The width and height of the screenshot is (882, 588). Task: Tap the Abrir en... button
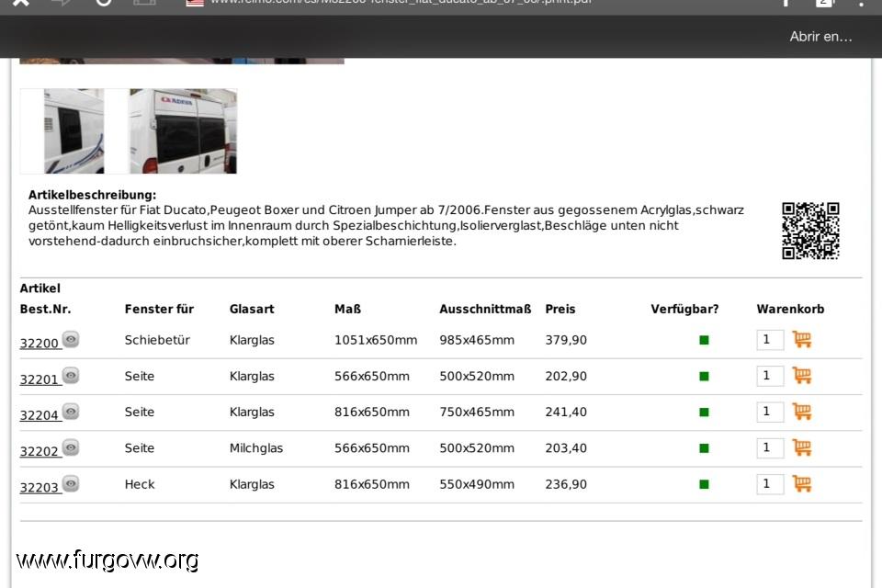tap(820, 37)
